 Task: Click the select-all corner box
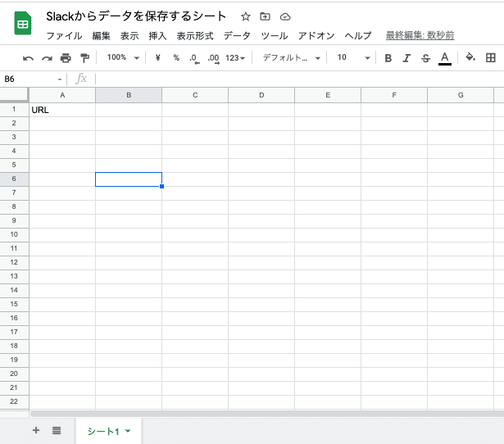(14, 95)
